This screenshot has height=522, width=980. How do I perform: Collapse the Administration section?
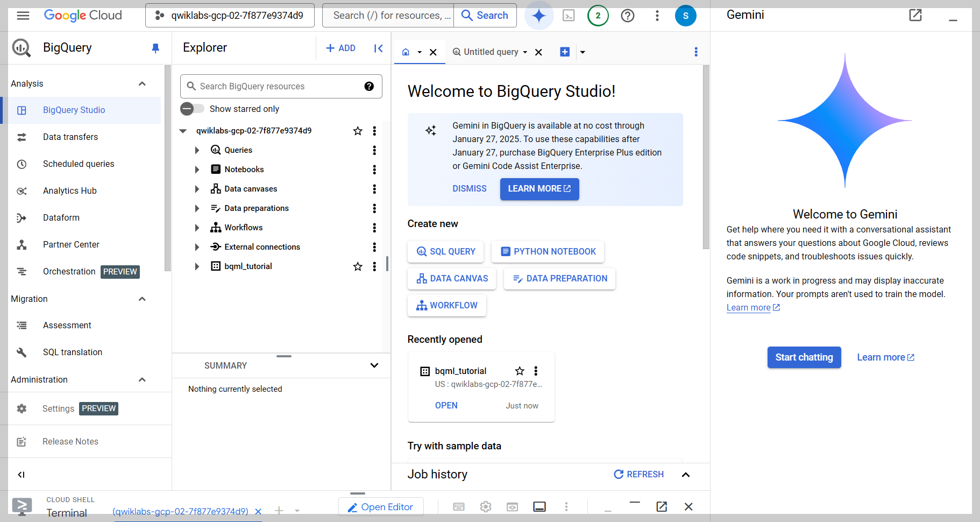click(142, 379)
